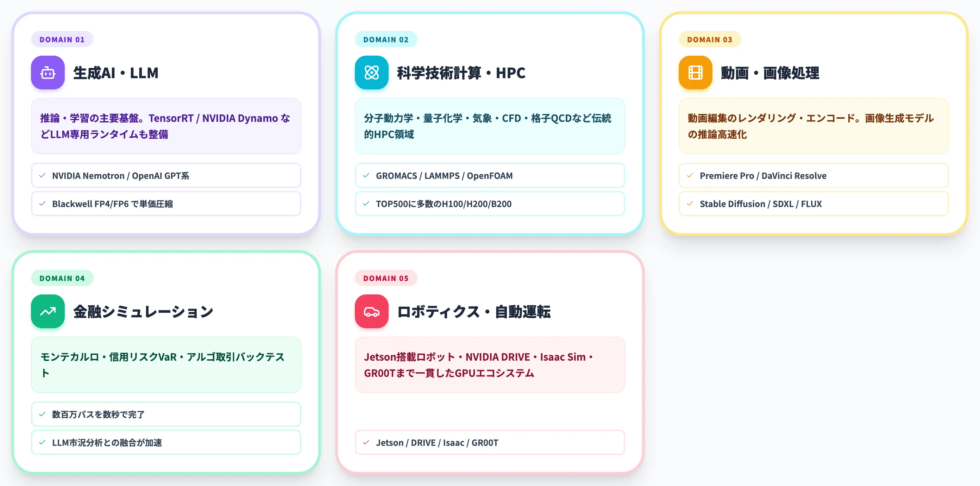Select the DOMAIN 03 badge
The width and height of the screenshot is (980, 486).
[x=710, y=39]
